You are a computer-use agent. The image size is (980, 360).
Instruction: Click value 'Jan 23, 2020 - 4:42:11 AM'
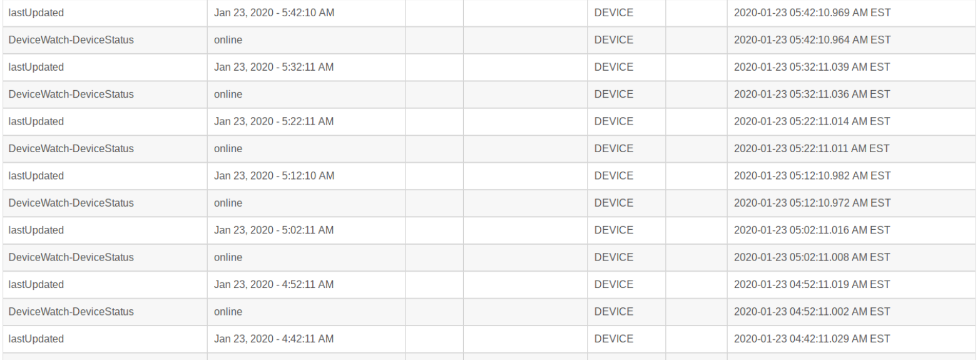[273, 339]
